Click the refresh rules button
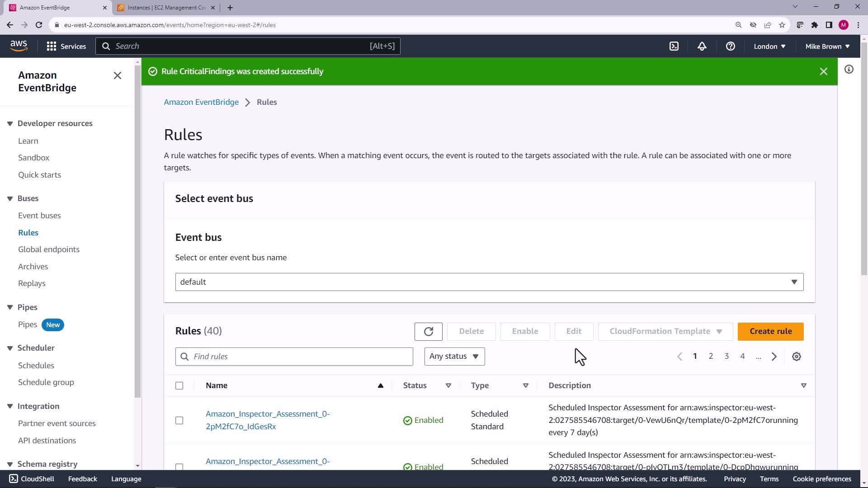The width and height of the screenshot is (868, 488). [x=428, y=332]
